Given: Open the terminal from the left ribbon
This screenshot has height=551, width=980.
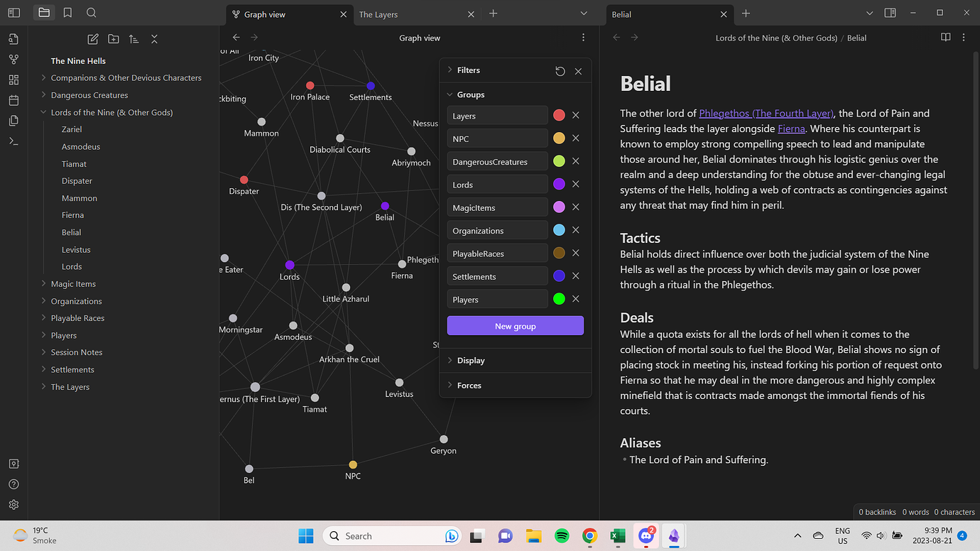Looking at the screenshot, I should coord(13,141).
